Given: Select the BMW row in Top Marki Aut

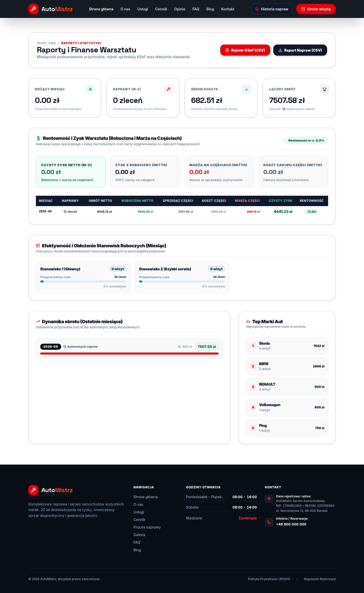Looking at the screenshot, I should pyautogui.click(x=287, y=366).
